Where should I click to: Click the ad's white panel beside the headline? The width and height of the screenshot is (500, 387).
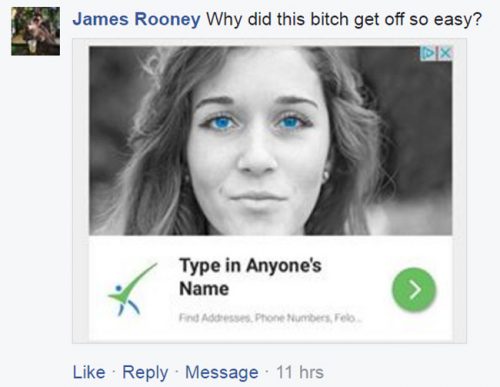click(x=357, y=277)
